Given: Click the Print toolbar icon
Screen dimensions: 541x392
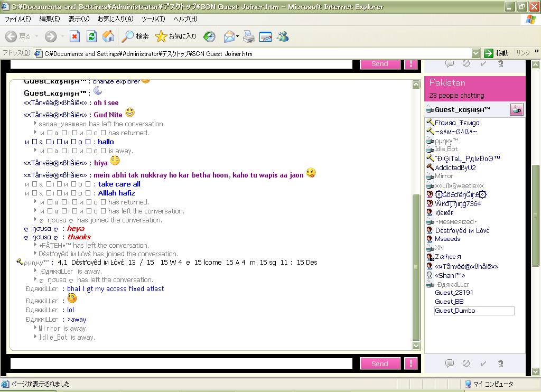Looking at the screenshot, I should click(249, 36).
